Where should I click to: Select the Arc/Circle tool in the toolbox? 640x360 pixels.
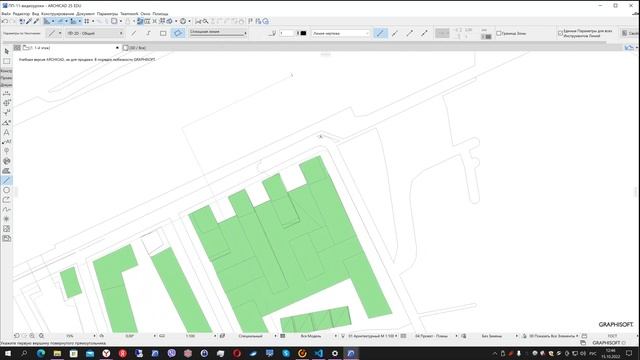pyautogui.click(x=6, y=190)
